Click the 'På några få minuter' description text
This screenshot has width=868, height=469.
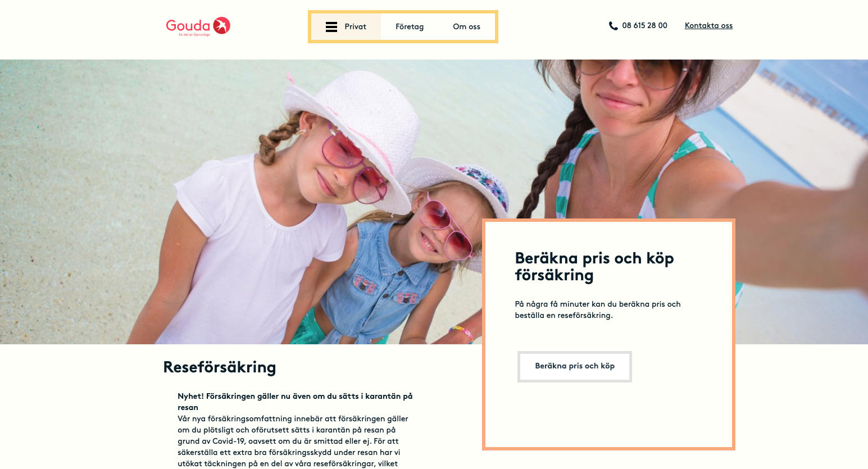(x=597, y=310)
